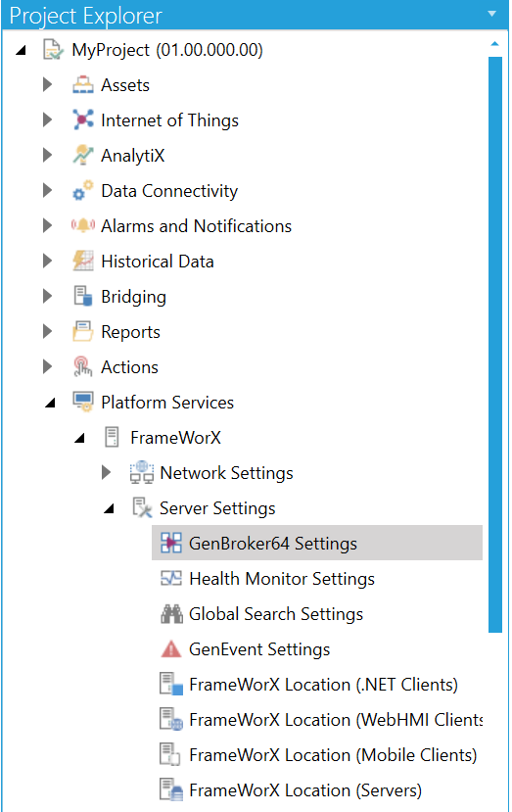Select FrameWorX Location (Servers) item
Image resolution: width=512 pixels, height=812 pixels.
click(x=291, y=790)
